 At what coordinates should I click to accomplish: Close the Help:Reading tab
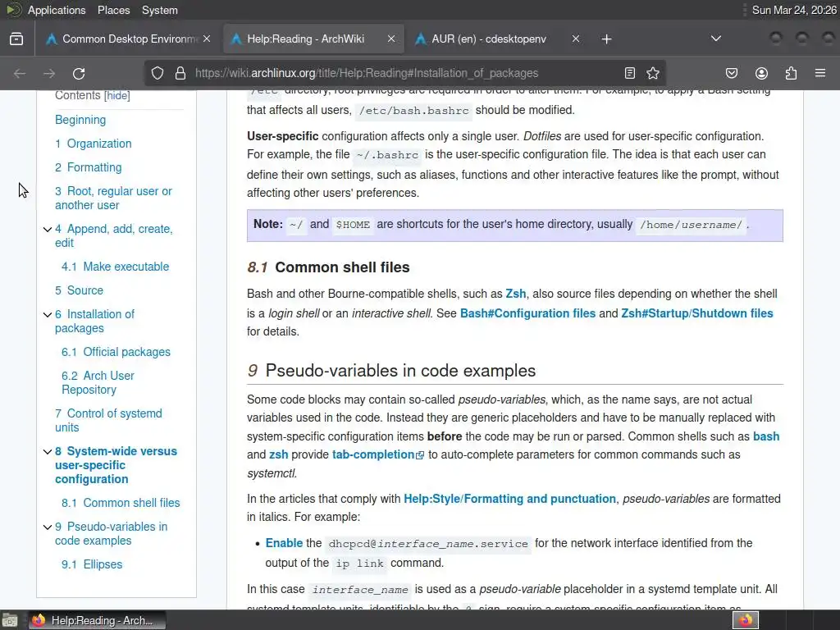391,39
